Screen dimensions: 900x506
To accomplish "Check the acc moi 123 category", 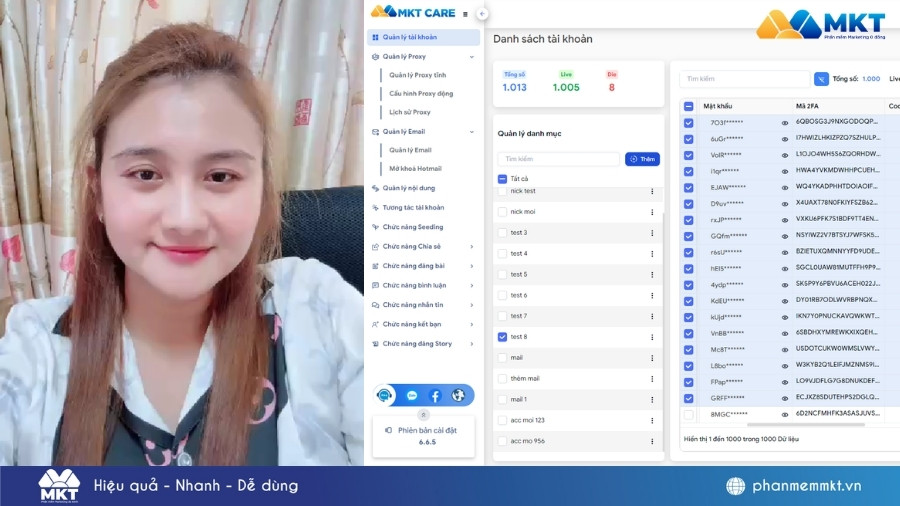I will point(502,421).
